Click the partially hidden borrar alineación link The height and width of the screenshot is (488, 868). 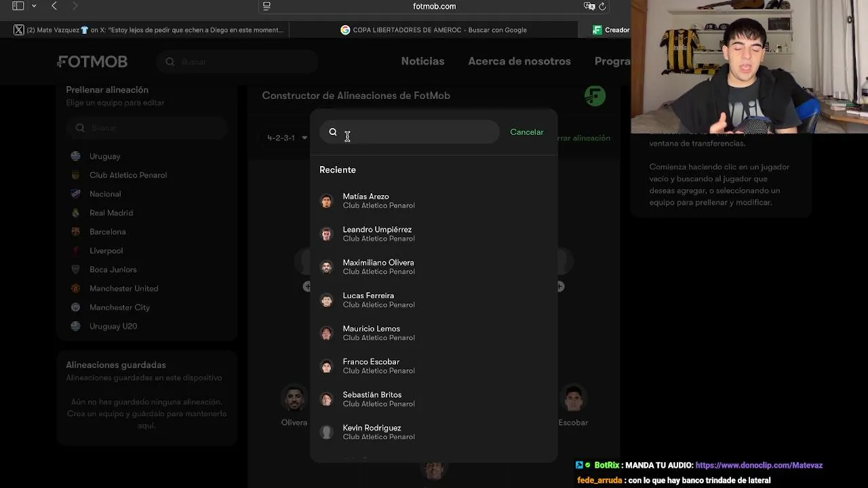coord(584,138)
